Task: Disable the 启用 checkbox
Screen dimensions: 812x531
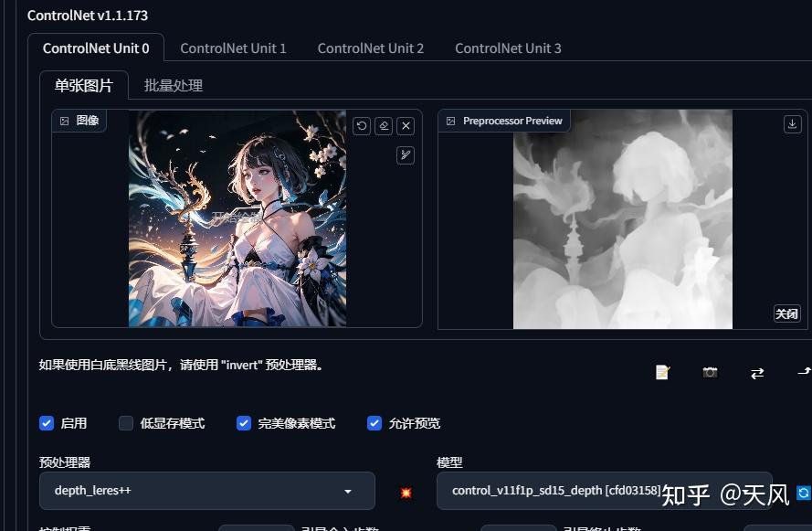Action: click(47, 423)
